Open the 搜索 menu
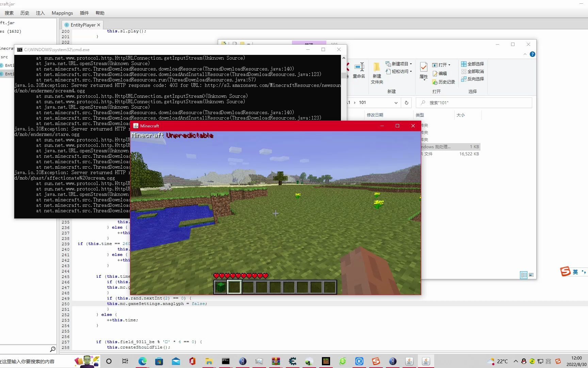Screen dimensions: 588x368 [x=9, y=13]
